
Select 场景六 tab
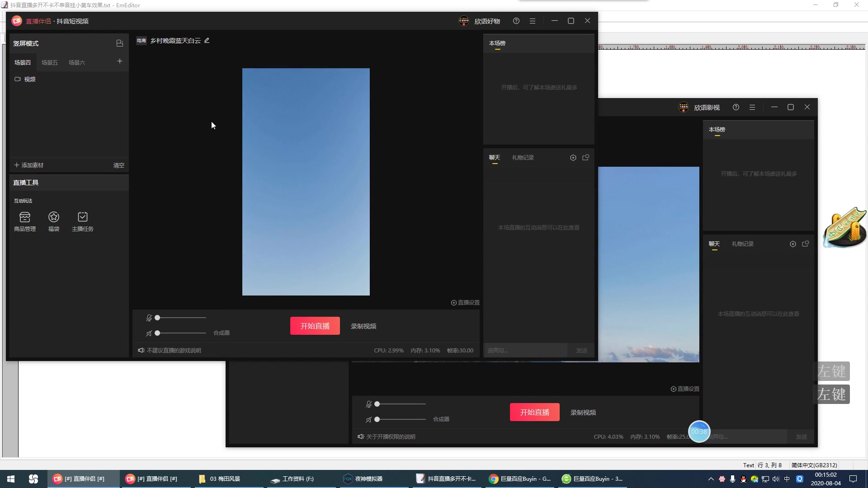pos(77,63)
